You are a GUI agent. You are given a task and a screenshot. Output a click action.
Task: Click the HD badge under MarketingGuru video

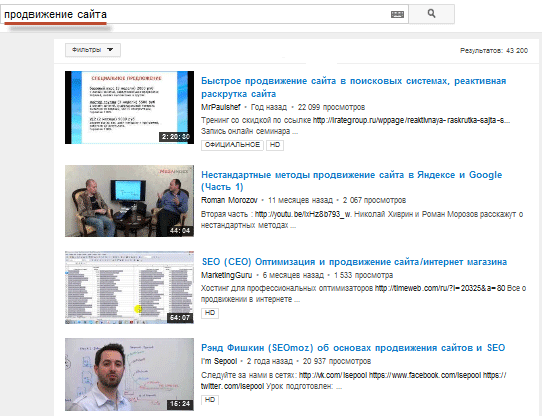coord(210,313)
